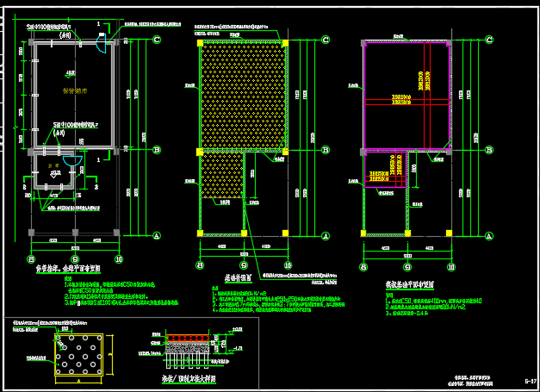
Task: Click axis bubble B of the middle pile plan
Action: (326, 150)
